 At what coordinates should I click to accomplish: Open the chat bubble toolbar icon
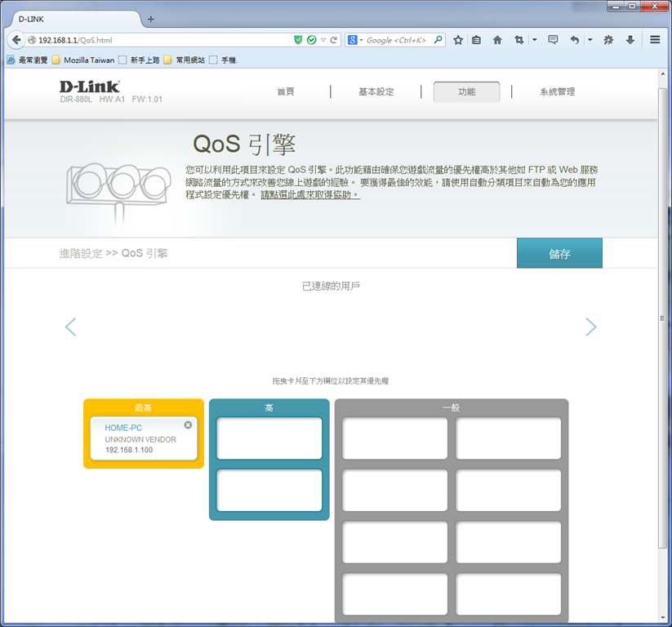554,40
